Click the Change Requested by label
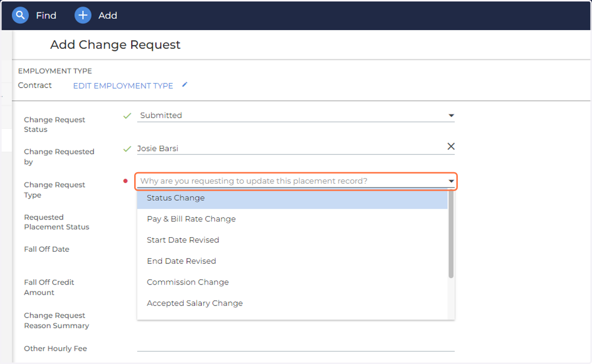This screenshot has height=364, width=592. (x=59, y=157)
